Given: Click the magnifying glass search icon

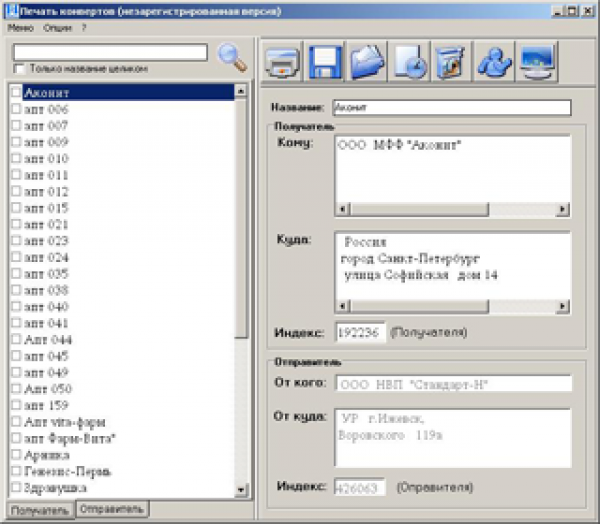Looking at the screenshot, I should tap(232, 58).
